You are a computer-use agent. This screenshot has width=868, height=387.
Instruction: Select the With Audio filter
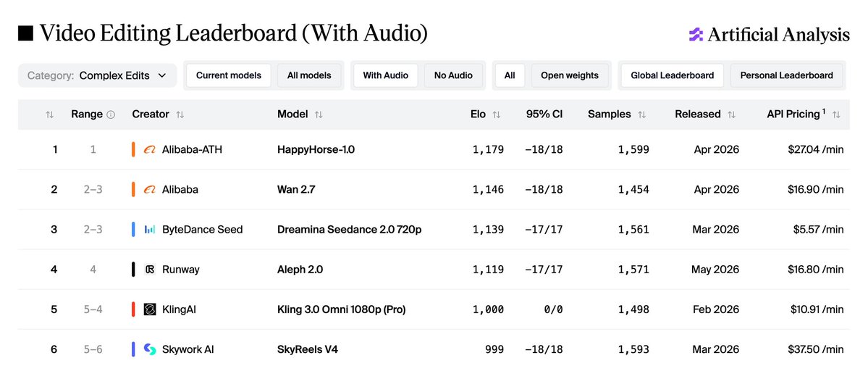[386, 75]
